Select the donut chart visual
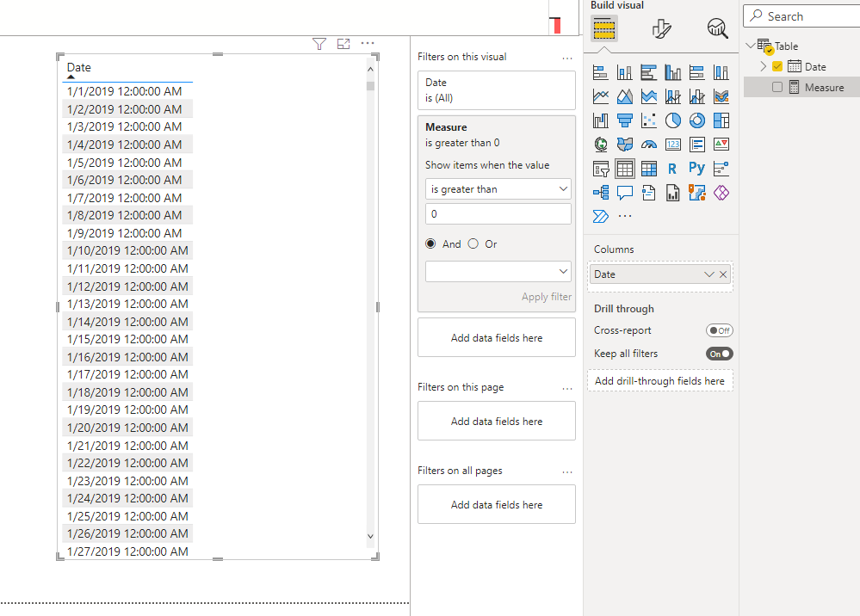The height and width of the screenshot is (616, 860). (697, 120)
